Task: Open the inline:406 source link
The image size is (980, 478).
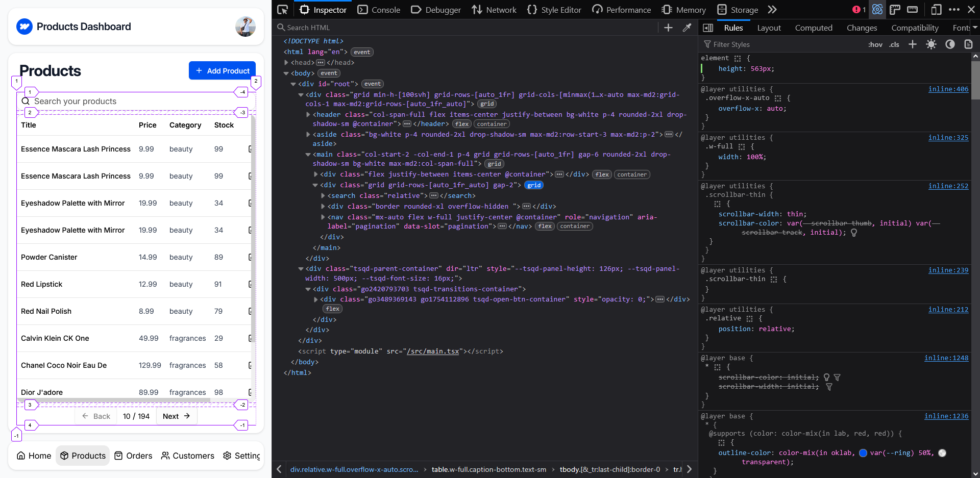Action: [x=948, y=89]
